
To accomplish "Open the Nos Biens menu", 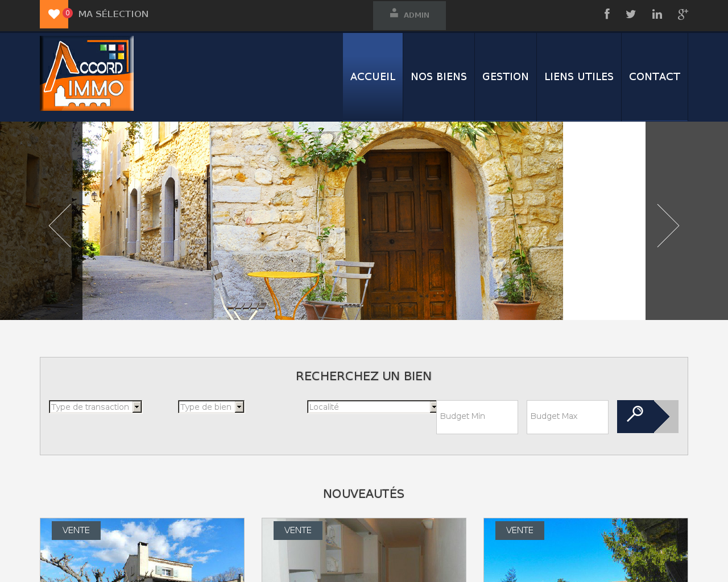I will (439, 77).
